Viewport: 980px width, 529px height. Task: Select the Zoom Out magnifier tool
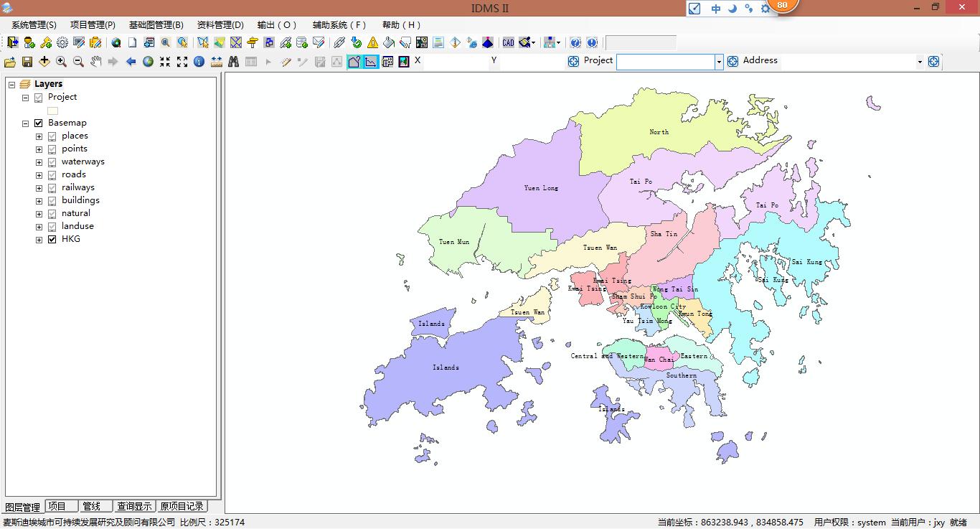tap(79, 62)
